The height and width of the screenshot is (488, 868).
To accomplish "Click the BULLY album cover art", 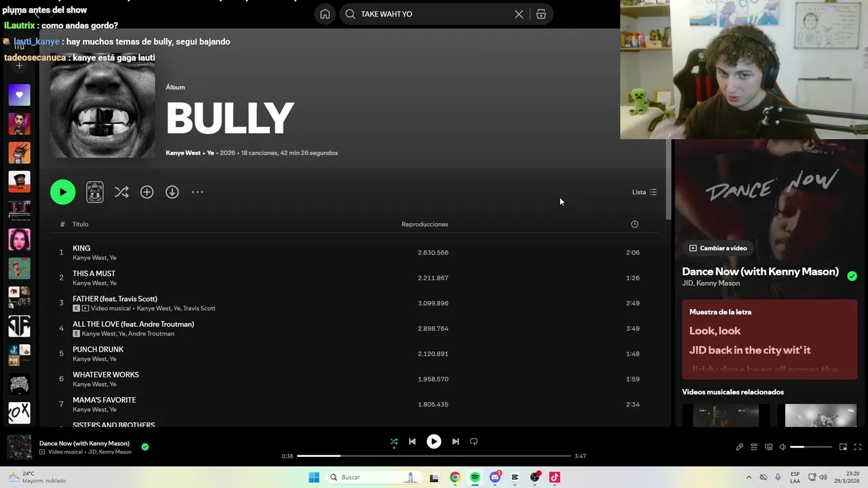I will [x=102, y=105].
